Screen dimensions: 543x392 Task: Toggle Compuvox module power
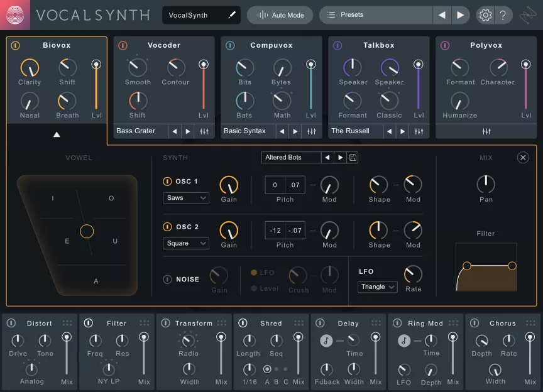coord(230,45)
